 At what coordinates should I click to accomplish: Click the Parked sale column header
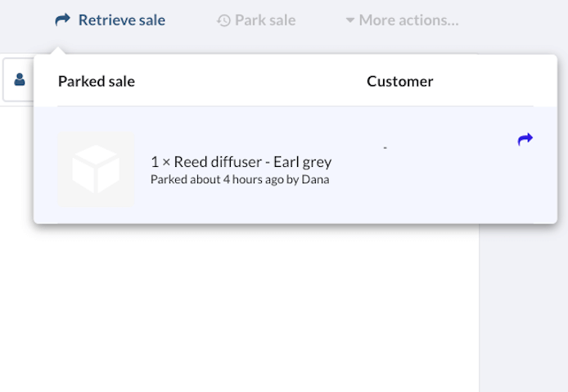(97, 81)
